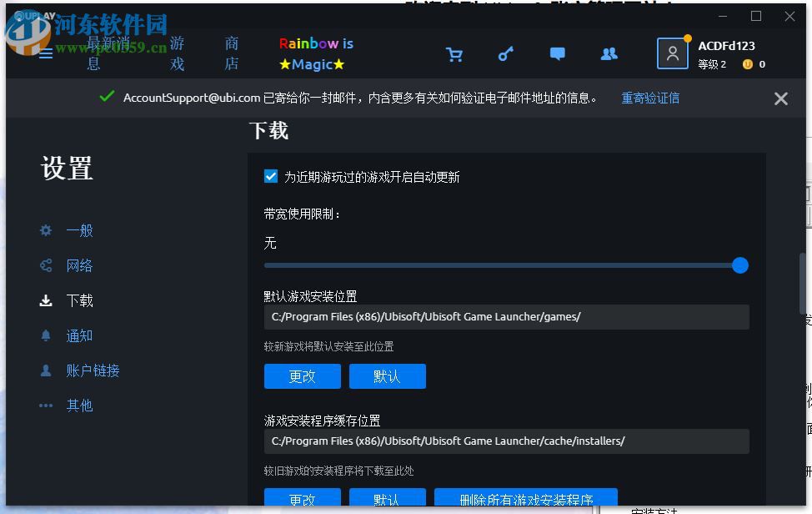Select the 下载 download settings icon
The image size is (812, 514).
click(x=45, y=300)
